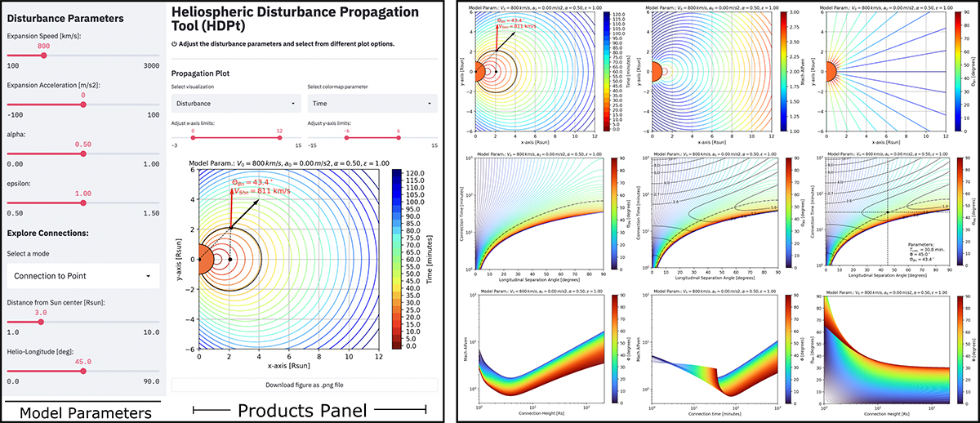The height and width of the screenshot is (423, 980).
Task: Expand the Connection to Point mode dropdown
Action: click(82, 277)
